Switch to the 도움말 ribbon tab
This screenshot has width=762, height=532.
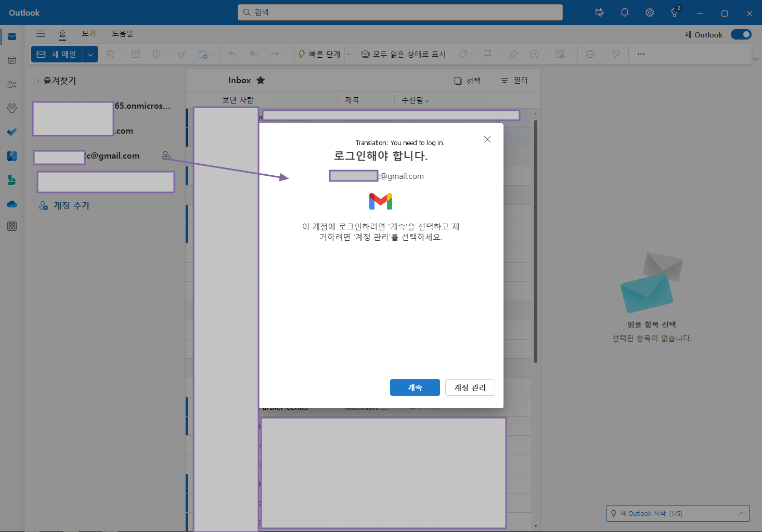click(x=123, y=33)
